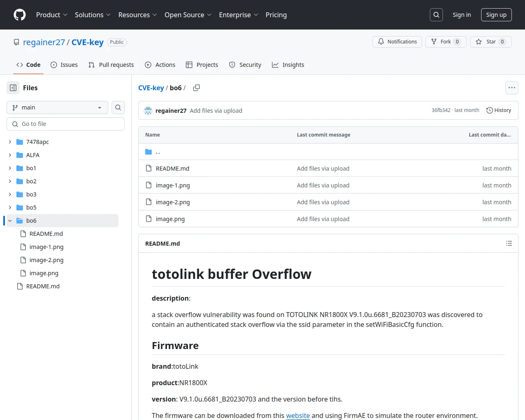Switch to the Projects tab

click(x=202, y=65)
